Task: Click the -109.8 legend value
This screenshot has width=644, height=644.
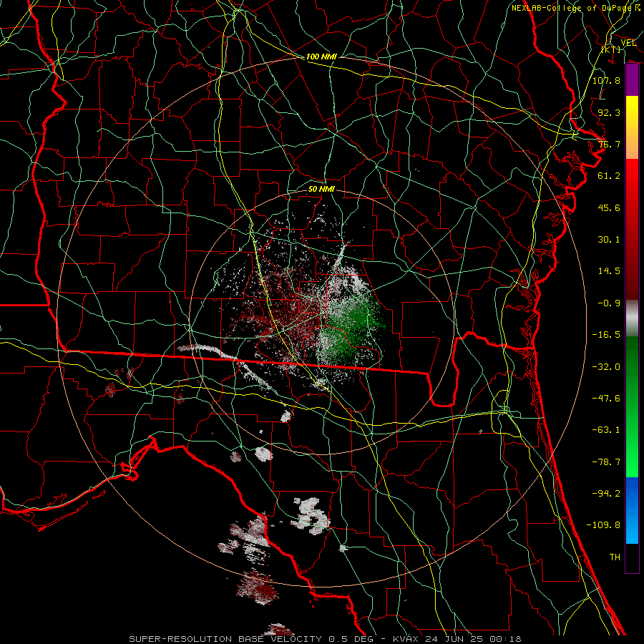Action: (x=603, y=525)
